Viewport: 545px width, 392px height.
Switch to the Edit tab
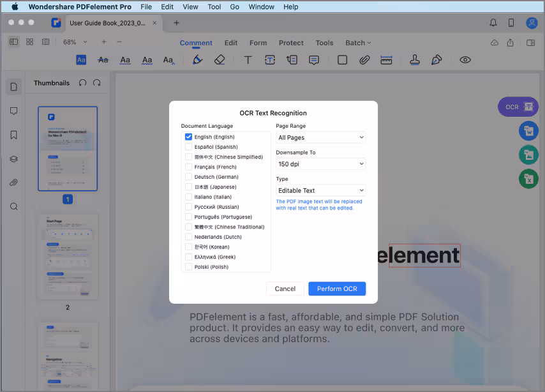point(231,43)
